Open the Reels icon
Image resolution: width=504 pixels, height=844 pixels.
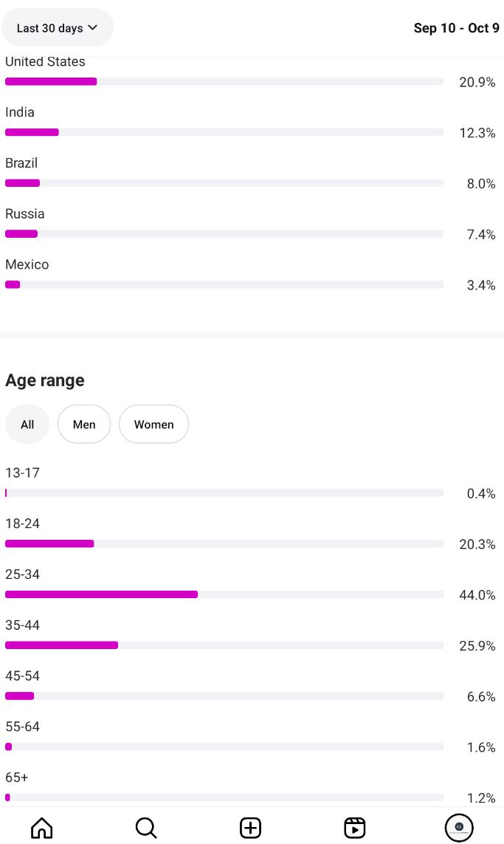[x=355, y=828]
